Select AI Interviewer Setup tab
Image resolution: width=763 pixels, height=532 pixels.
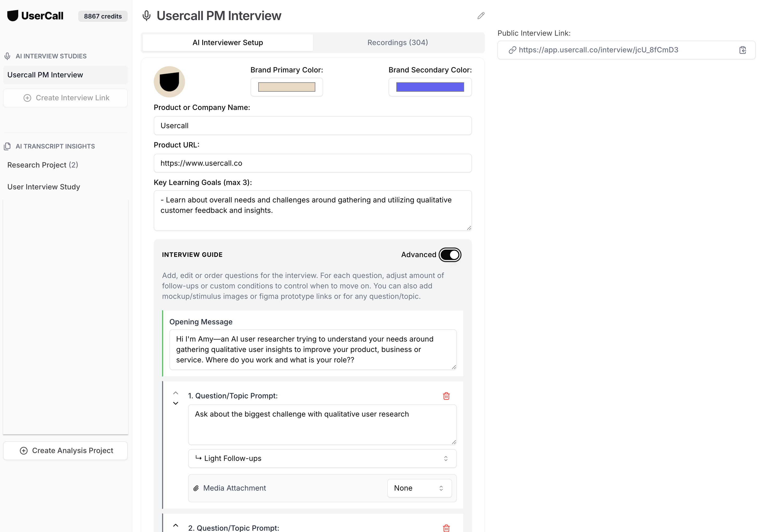(228, 42)
